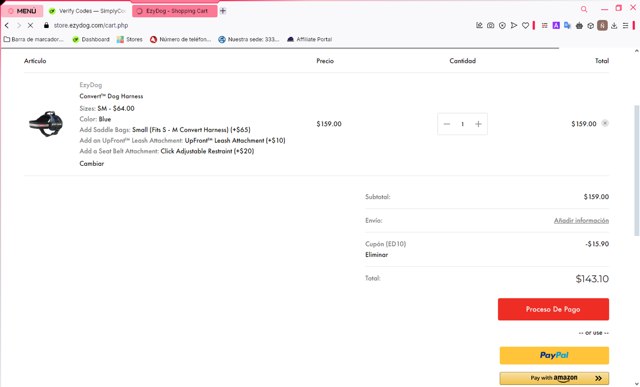Open the easy setup lines icon

[625, 25]
